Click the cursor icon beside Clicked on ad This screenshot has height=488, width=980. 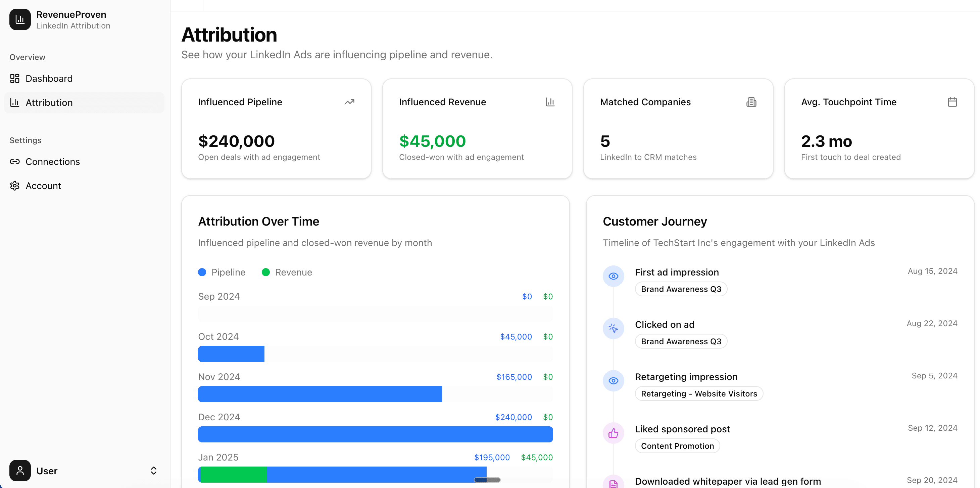coord(613,328)
